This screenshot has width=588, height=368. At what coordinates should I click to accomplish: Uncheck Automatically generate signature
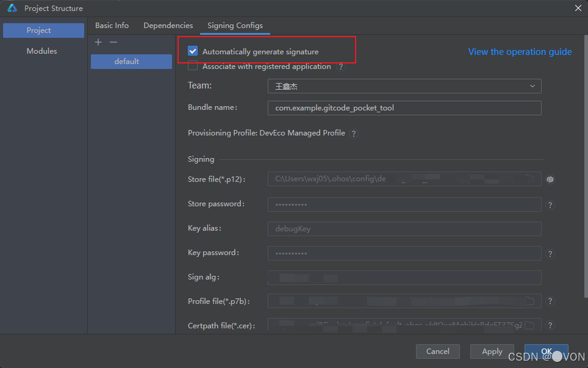(193, 51)
